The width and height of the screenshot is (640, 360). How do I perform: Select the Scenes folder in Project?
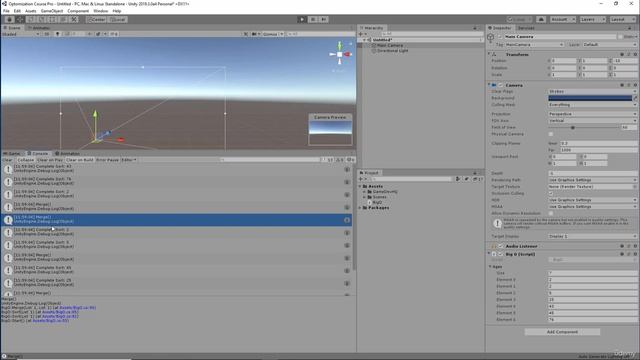coord(379,197)
